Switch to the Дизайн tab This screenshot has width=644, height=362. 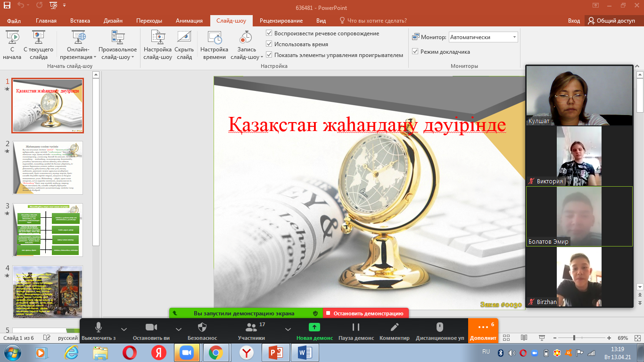[113, 21]
